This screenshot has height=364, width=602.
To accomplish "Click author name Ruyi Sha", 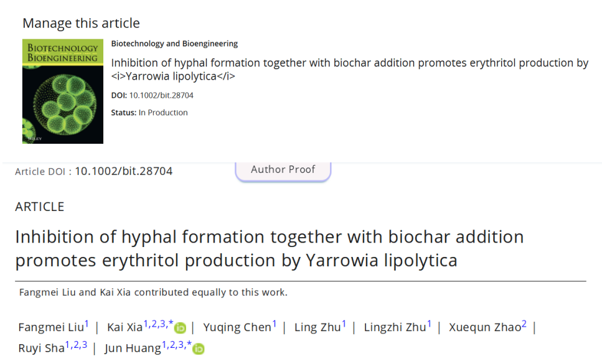I will click(x=41, y=348).
